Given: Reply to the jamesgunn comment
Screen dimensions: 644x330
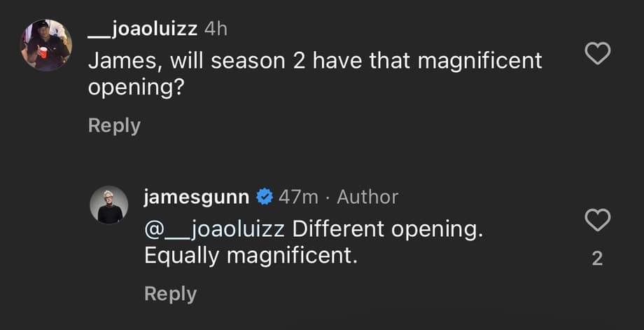Looking at the screenshot, I should 170,294.
